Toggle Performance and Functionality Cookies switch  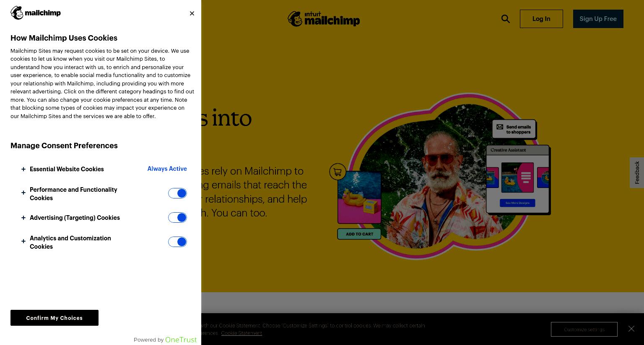coord(177,193)
